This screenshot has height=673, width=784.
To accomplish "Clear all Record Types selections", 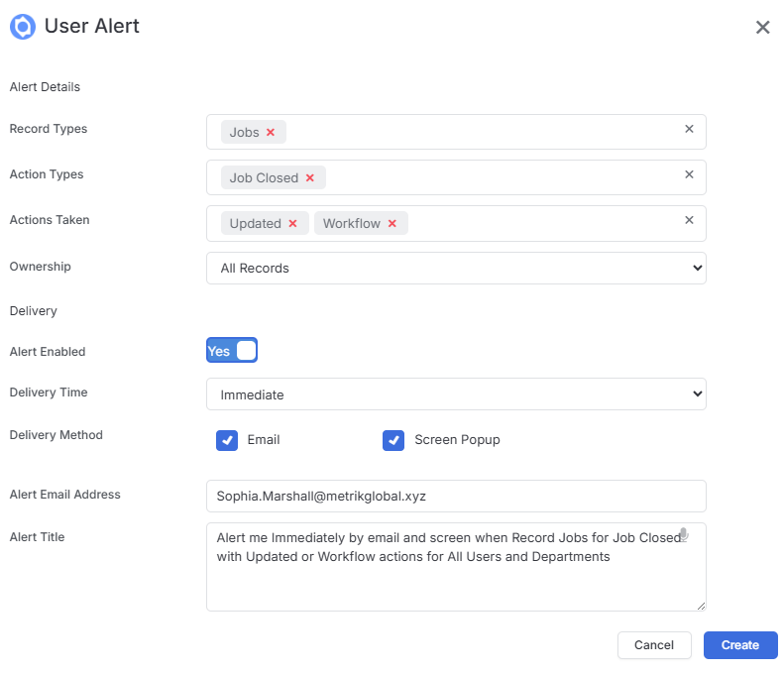I will point(689,129).
